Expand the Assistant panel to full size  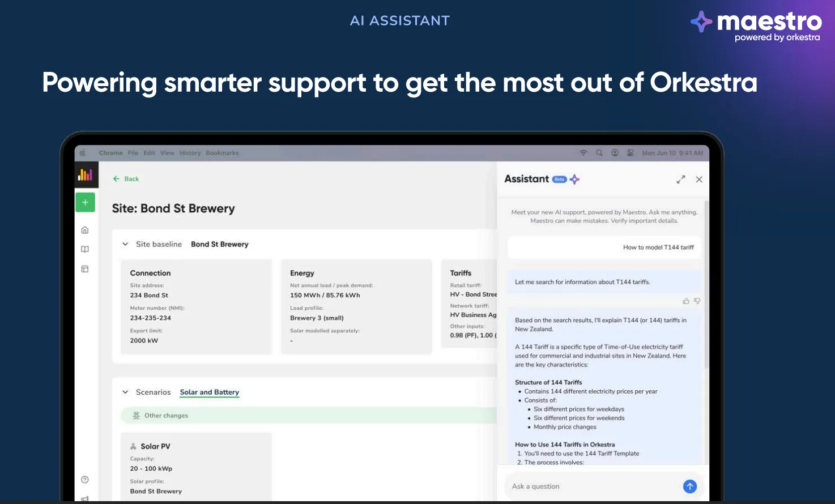tap(681, 180)
